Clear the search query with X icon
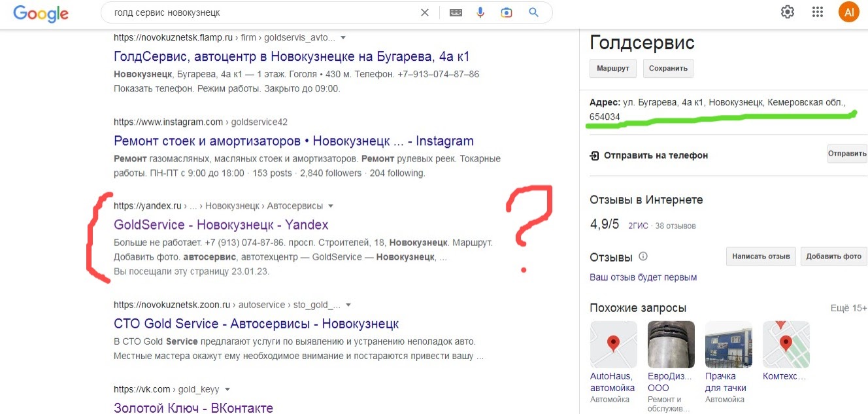The height and width of the screenshot is (414, 868). point(425,12)
